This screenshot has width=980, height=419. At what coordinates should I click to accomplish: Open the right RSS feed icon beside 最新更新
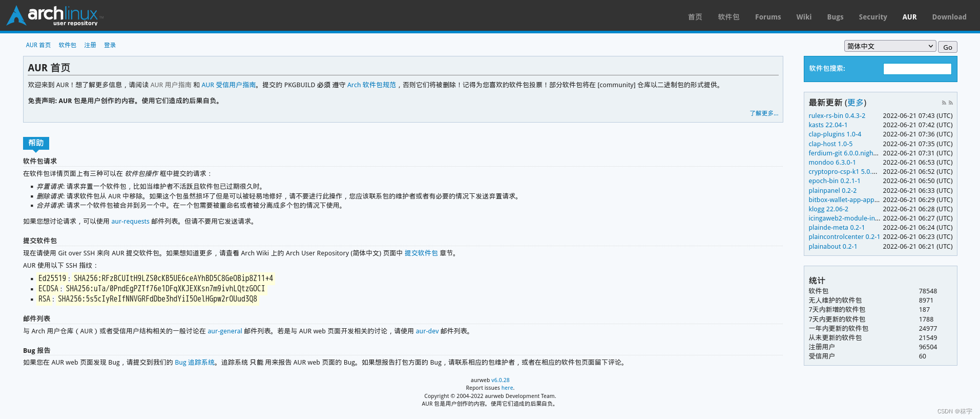[x=951, y=103]
